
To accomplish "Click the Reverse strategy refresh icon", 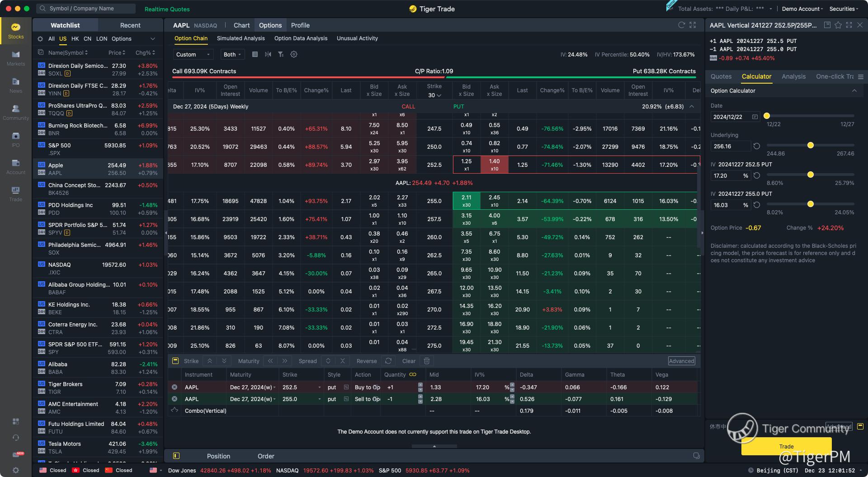I will pyautogui.click(x=388, y=361).
